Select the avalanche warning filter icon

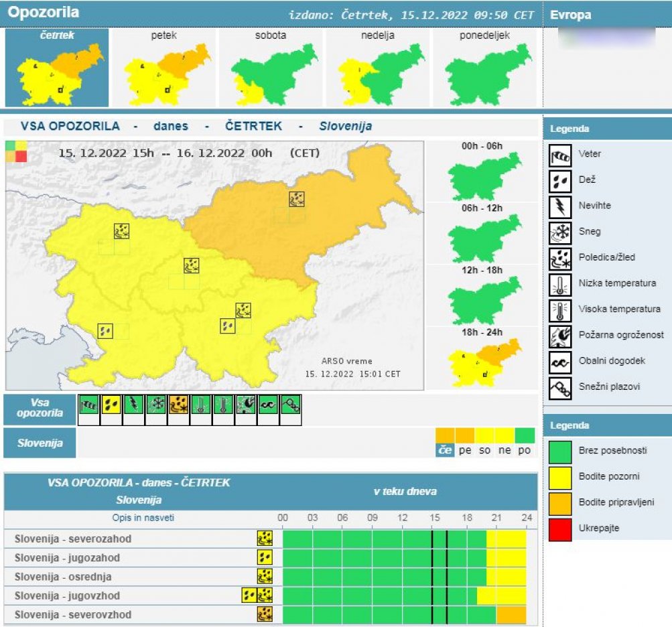[290, 405]
